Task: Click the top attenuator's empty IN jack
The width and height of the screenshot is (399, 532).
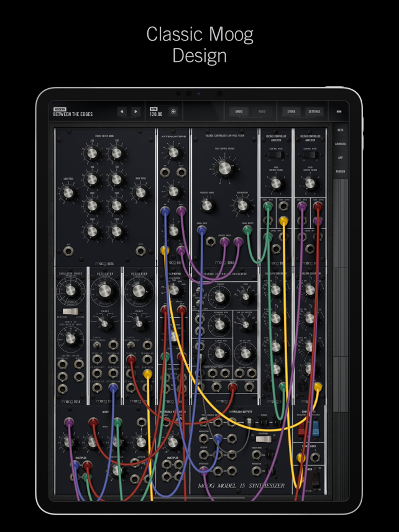Action: click(165, 173)
